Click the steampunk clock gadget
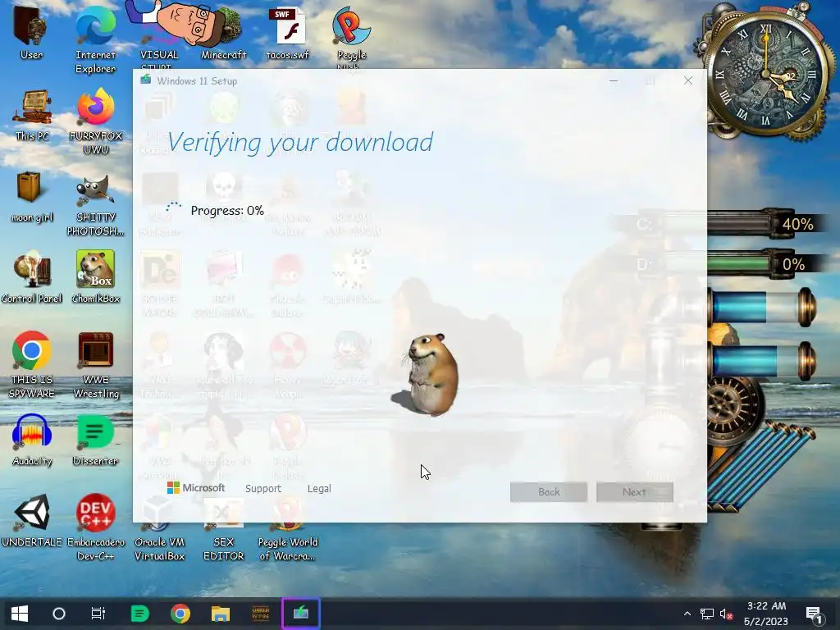The width and height of the screenshot is (840, 630). [x=766, y=72]
